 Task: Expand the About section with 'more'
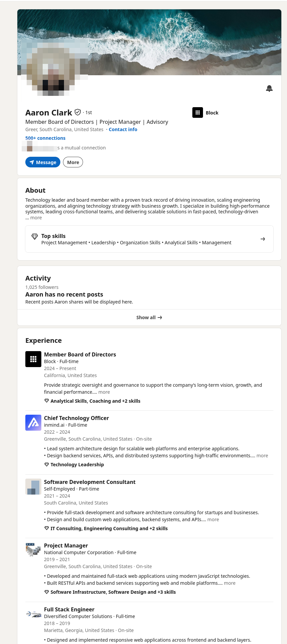(36, 218)
